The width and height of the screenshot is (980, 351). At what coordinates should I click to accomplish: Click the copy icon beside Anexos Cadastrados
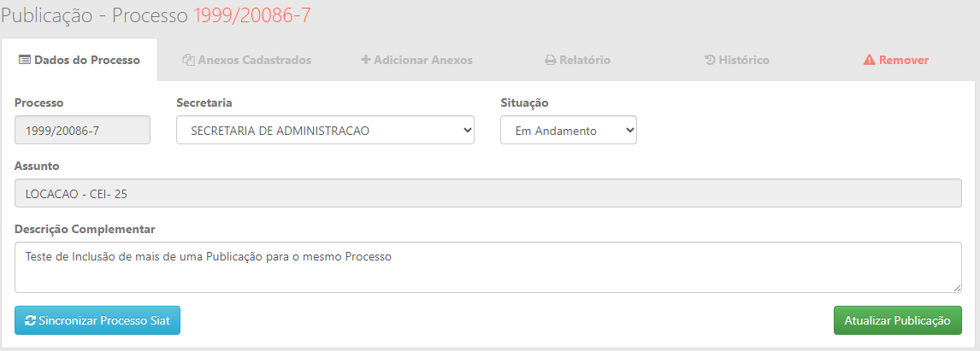click(188, 61)
